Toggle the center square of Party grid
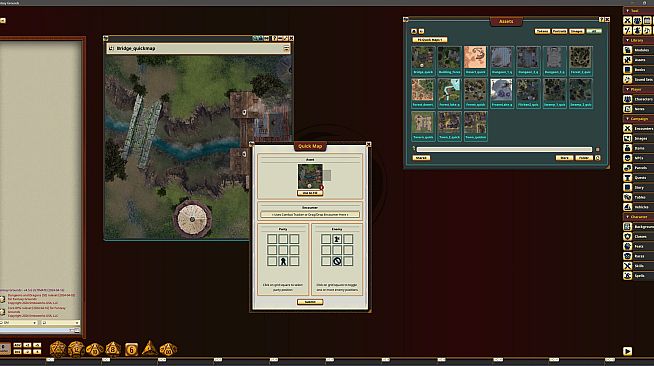 283,250
